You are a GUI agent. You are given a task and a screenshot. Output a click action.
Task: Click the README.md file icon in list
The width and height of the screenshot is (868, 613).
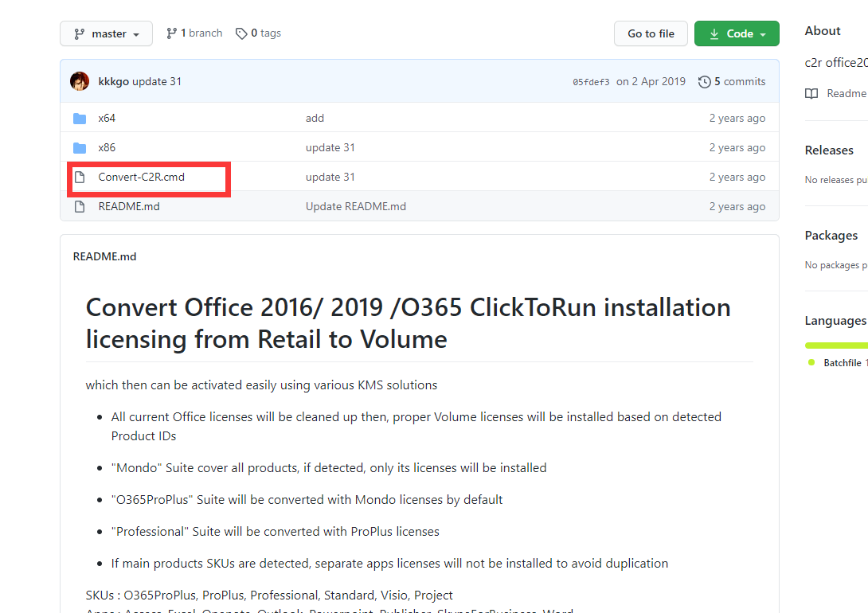pos(80,206)
